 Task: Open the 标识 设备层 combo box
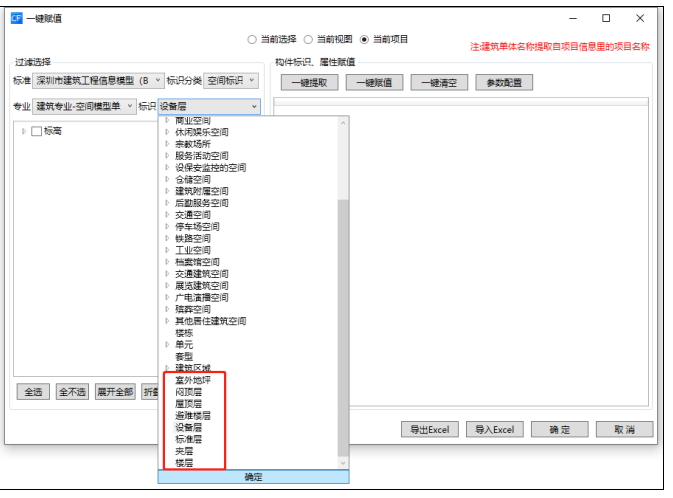click(x=209, y=106)
